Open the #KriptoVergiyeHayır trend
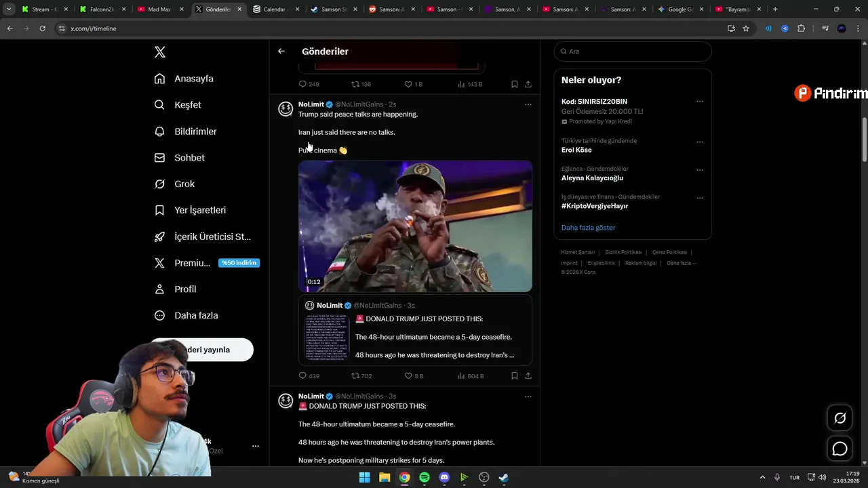Image resolution: width=868 pixels, height=488 pixels. pos(595,206)
